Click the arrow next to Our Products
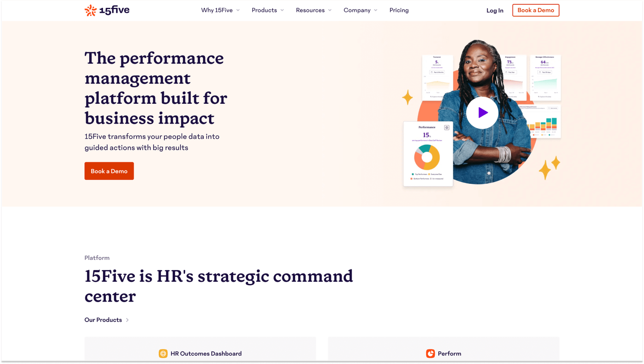 [x=127, y=320]
